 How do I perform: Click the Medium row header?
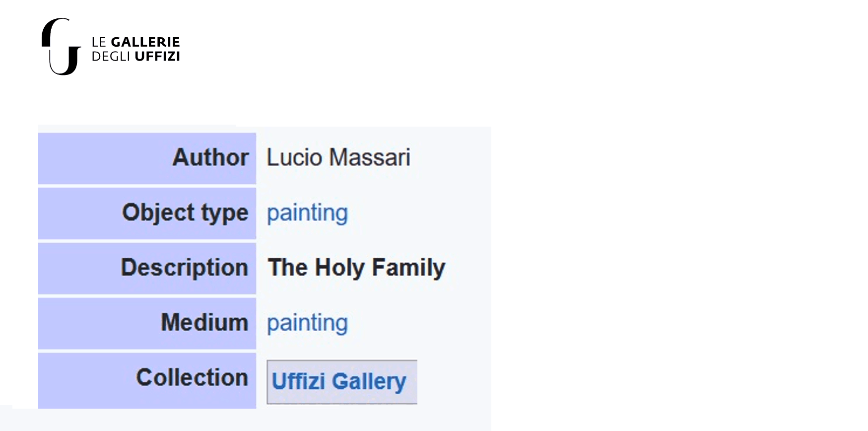[x=147, y=324]
